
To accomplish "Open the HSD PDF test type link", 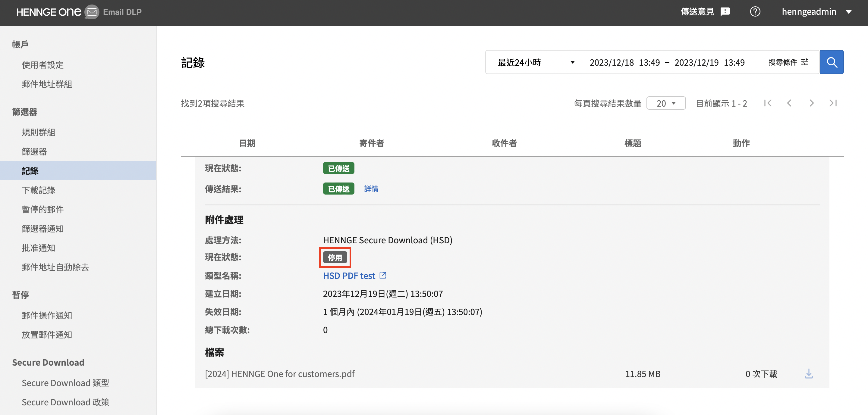I will [x=349, y=276].
